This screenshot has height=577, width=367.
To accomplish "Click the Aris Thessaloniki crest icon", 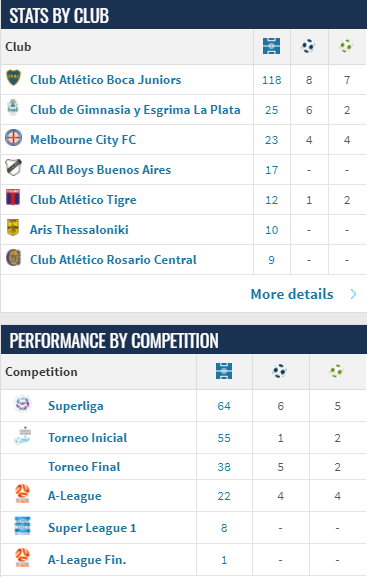I will pos(13,227).
